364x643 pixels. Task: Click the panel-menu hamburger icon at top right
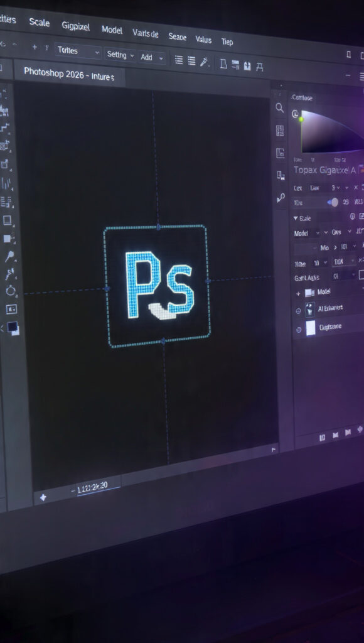[361, 77]
